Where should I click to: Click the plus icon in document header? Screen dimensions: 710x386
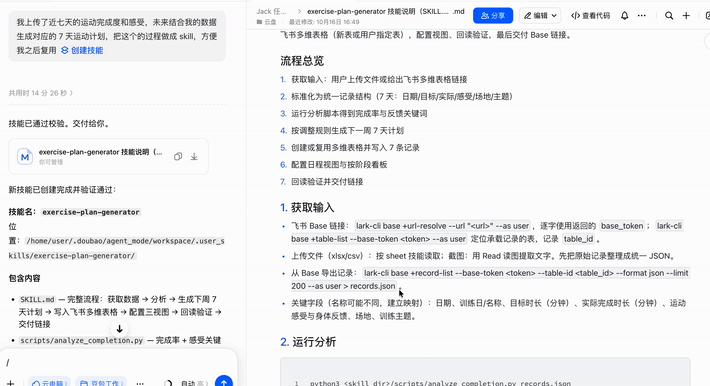point(686,15)
